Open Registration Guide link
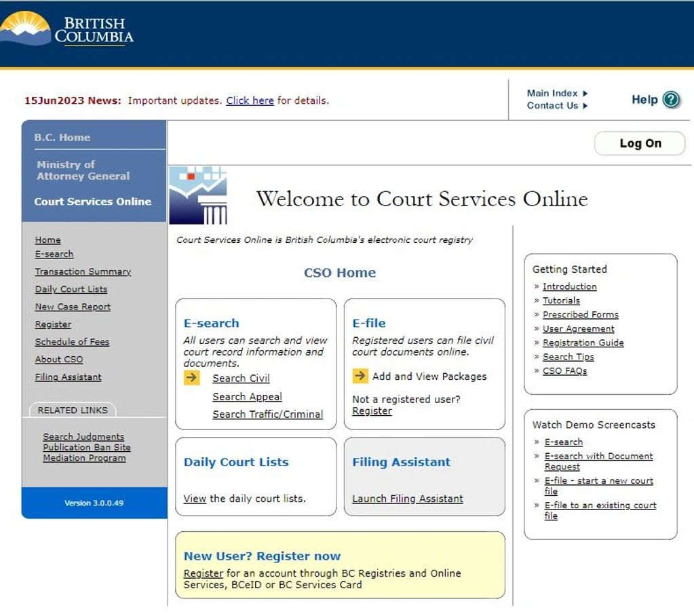Viewport: 694px width, 616px height. pos(583,343)
